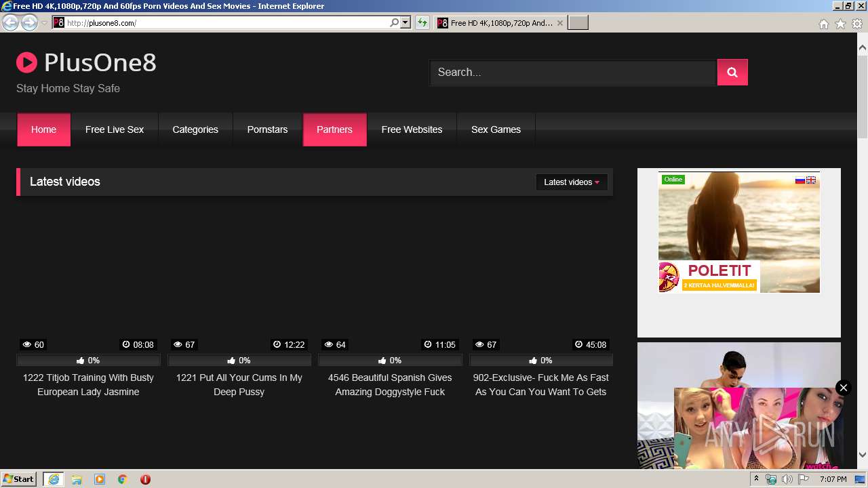Open the Categories menu item

coord(195,129)
